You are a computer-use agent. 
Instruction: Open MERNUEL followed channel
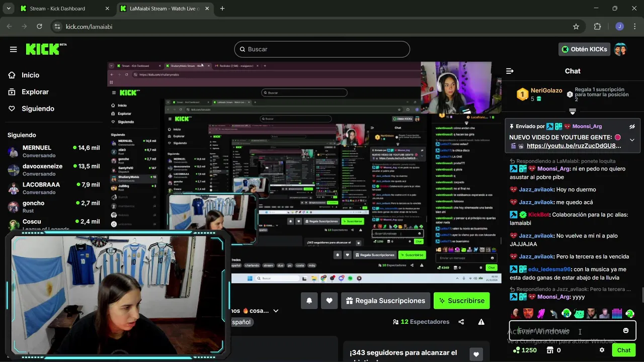pos(53,151)
